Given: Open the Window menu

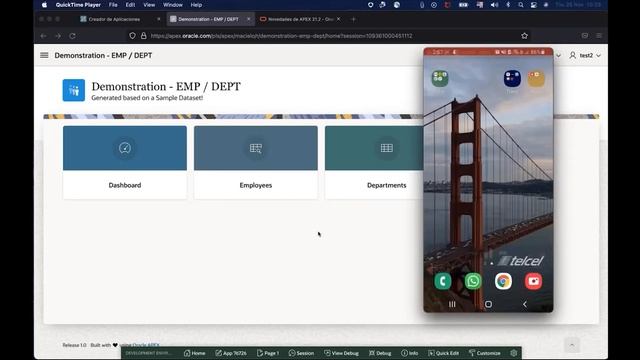Looking at the screenshot, I should [173, 5].
